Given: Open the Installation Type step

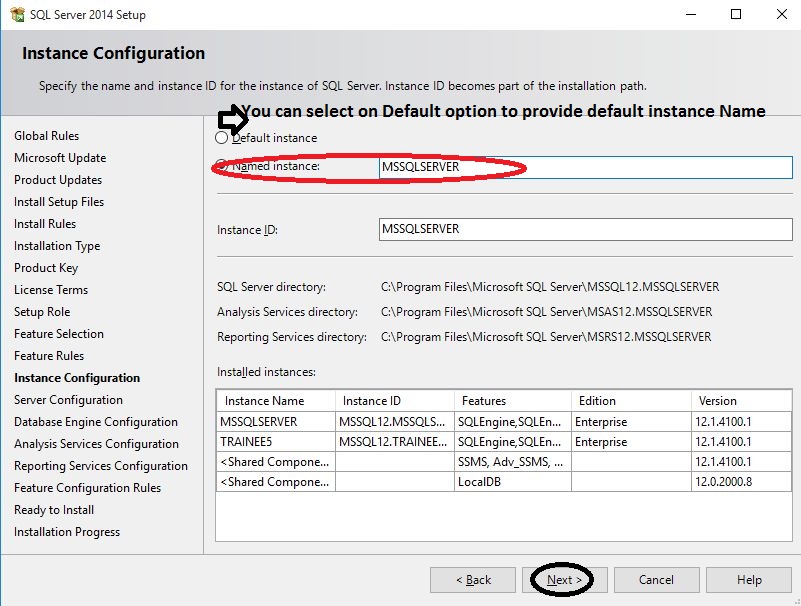Looking at the screenshot, I should pos(57,246).
